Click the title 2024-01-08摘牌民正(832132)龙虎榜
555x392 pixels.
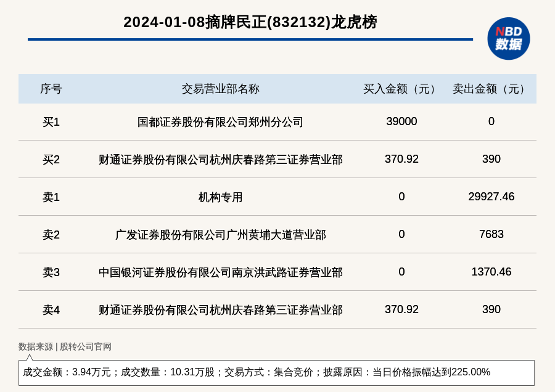(x=250, y=22)
